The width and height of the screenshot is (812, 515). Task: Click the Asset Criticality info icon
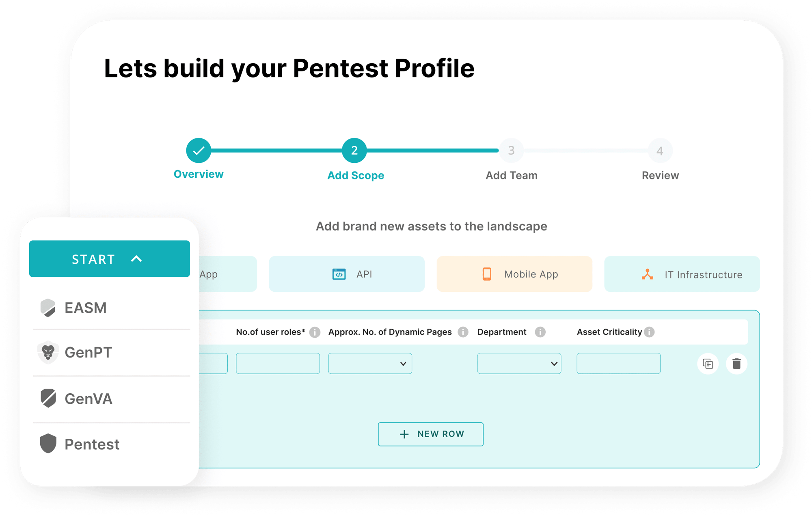(x=650, y=332)
